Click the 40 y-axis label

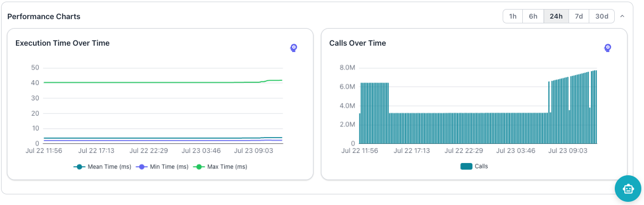click(x=36, y=83)
